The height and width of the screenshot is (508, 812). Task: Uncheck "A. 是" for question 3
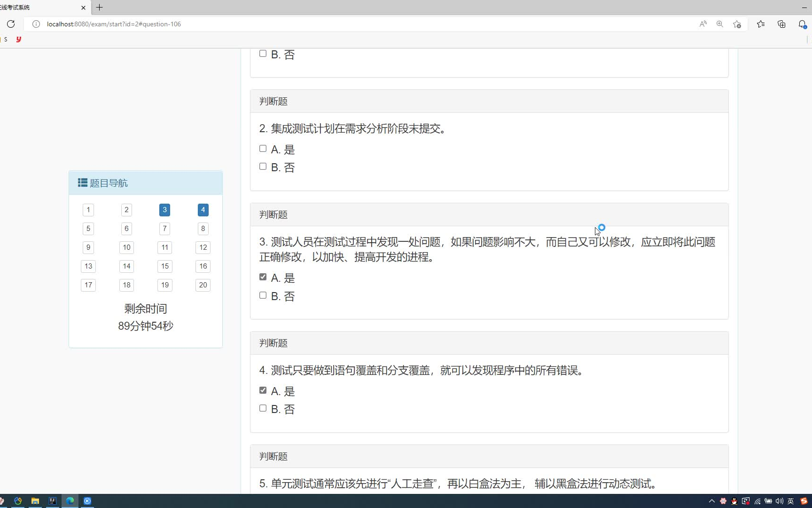263,277
